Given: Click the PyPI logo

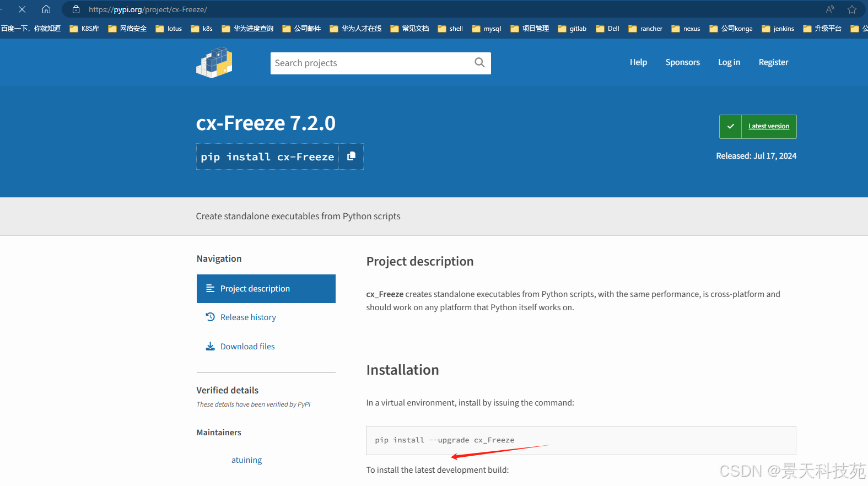Looking at the screenshot, I should point(214,62).
